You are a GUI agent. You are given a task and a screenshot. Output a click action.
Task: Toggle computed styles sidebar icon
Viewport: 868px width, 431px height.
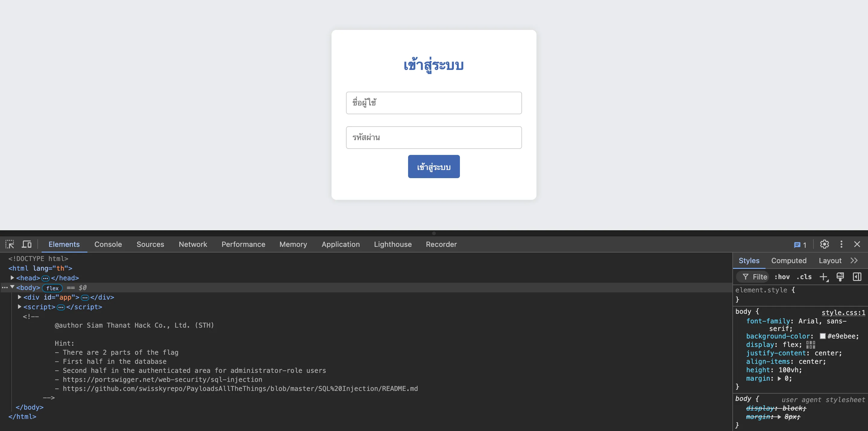pyautogui.click(x=857, y=277)
